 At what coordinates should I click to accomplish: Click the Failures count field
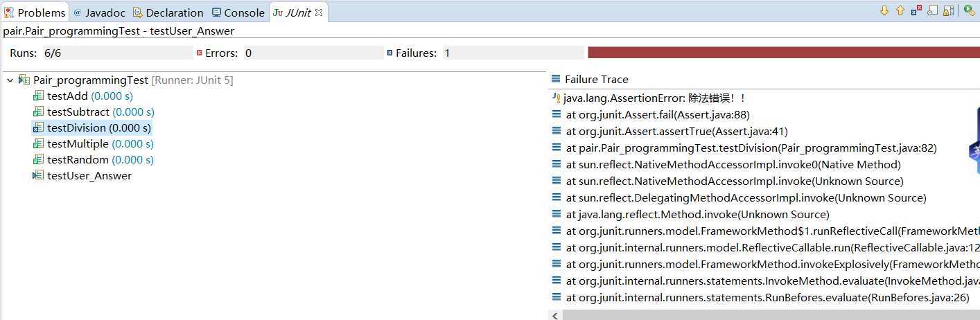coord(513,53)
